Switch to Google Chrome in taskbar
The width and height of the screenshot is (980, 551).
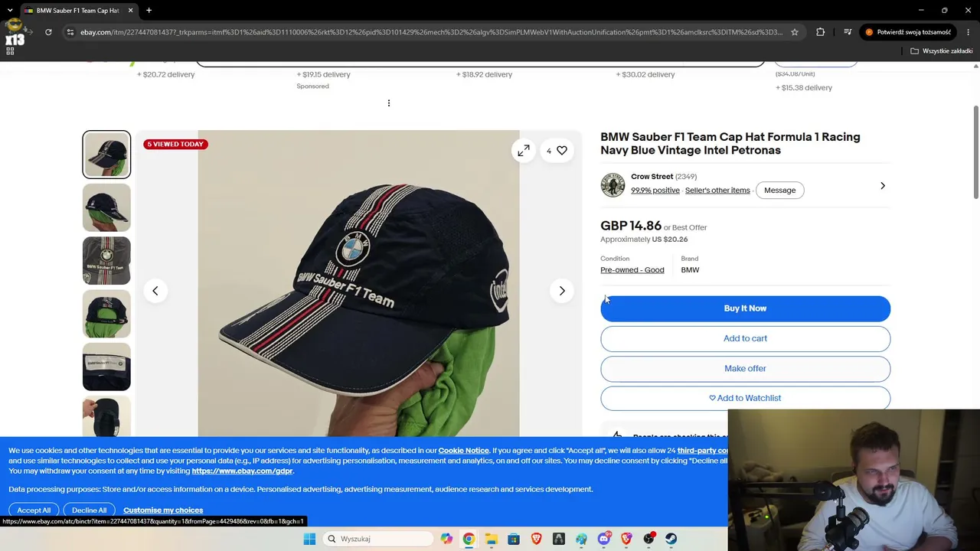469,539
